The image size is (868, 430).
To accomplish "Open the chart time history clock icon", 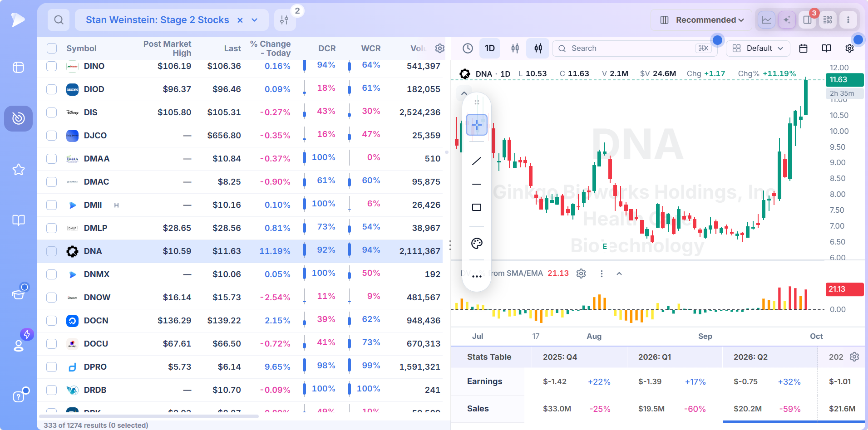I will click(x=468, y=49).
